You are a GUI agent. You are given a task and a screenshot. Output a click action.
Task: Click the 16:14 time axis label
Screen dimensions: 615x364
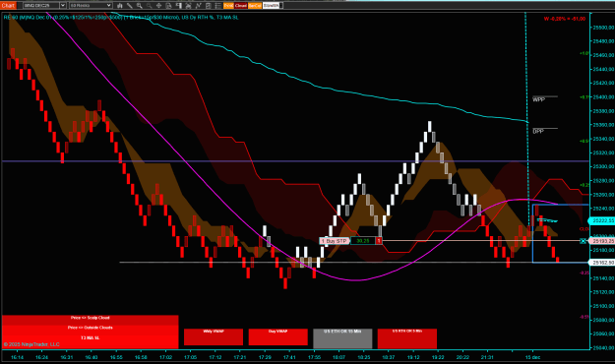tap(17, 357)
